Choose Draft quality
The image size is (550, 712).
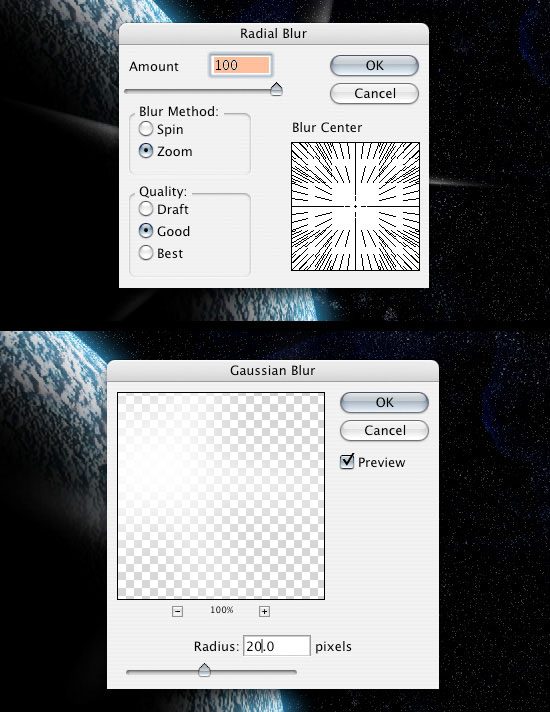point(146,209)
